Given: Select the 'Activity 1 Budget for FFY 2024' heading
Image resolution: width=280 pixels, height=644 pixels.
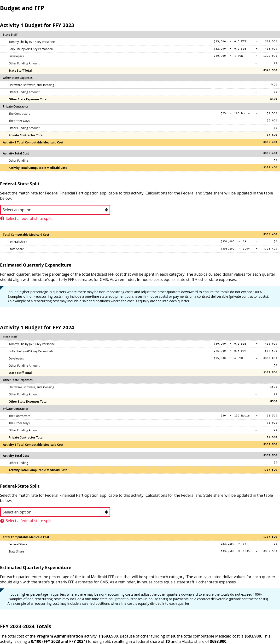Looking at the screenshot, I should tap(37, 327).
